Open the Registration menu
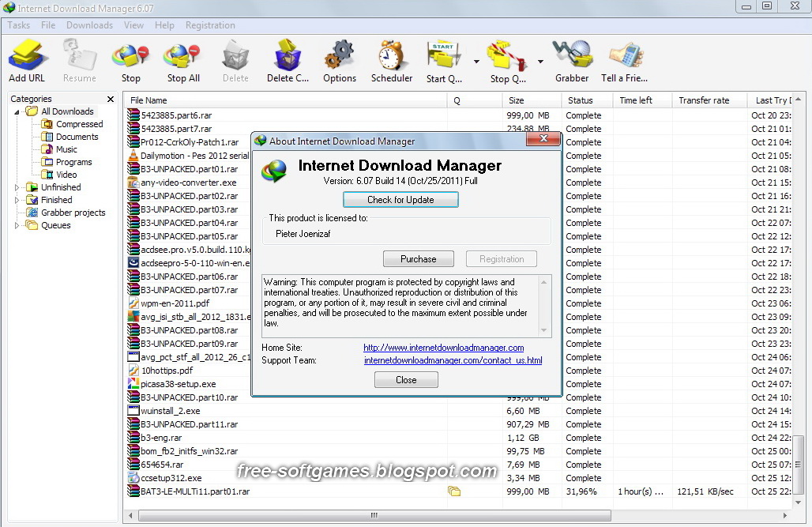The height and width of the screenshot is (527, 812). [x=210, y=25]
